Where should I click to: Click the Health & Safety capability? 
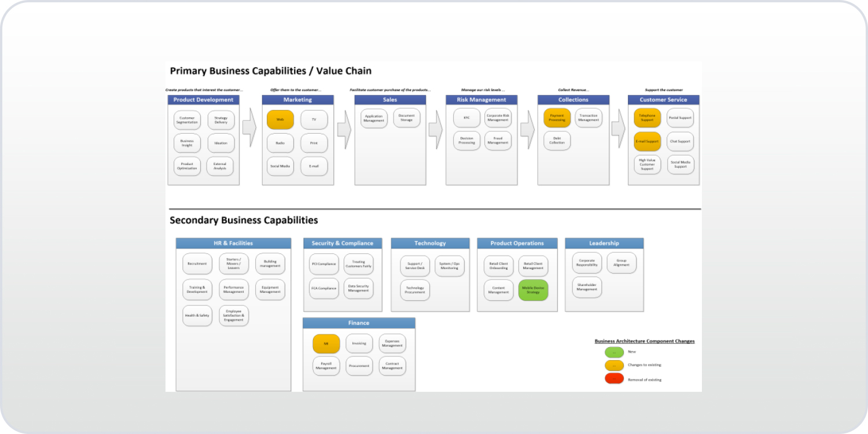[x=197, y=315]
